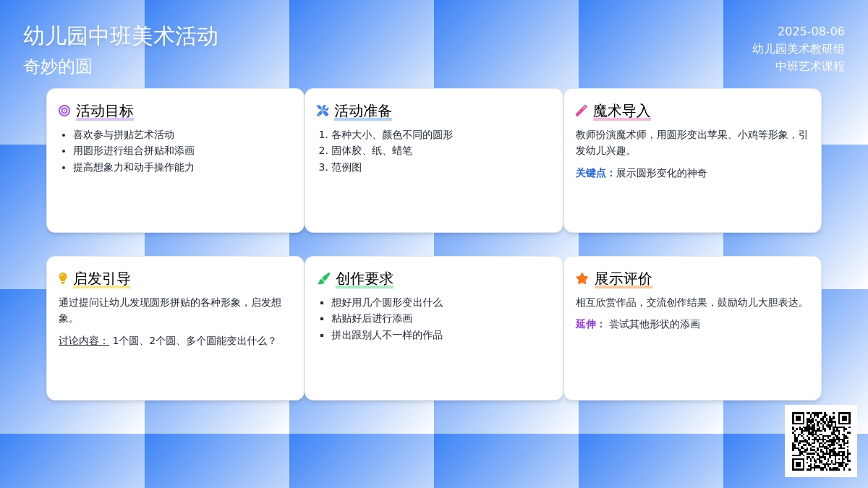Click the text 中班艺术课程

tap(810, 67)
